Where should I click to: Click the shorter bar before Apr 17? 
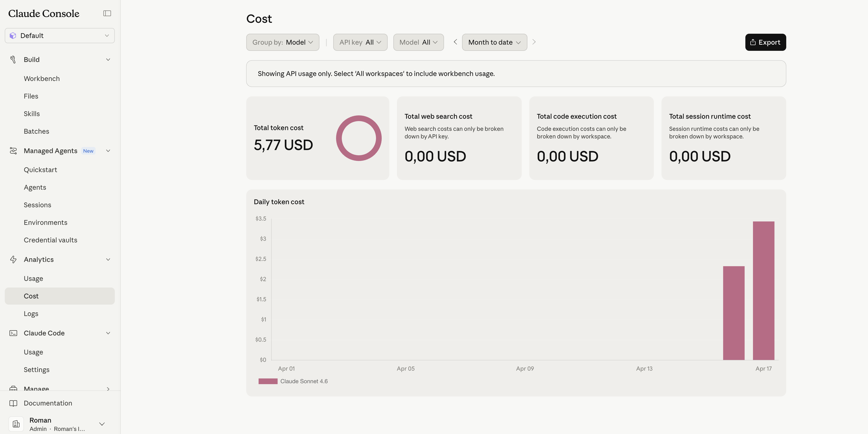click(x=733, y=313)
